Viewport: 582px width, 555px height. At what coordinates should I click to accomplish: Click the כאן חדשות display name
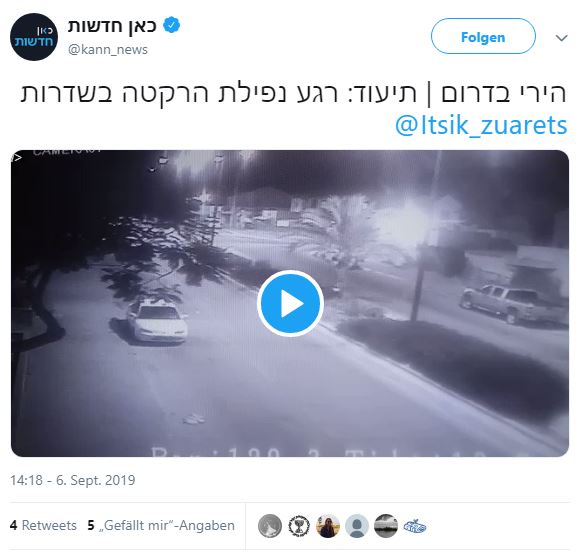point(112,26)
